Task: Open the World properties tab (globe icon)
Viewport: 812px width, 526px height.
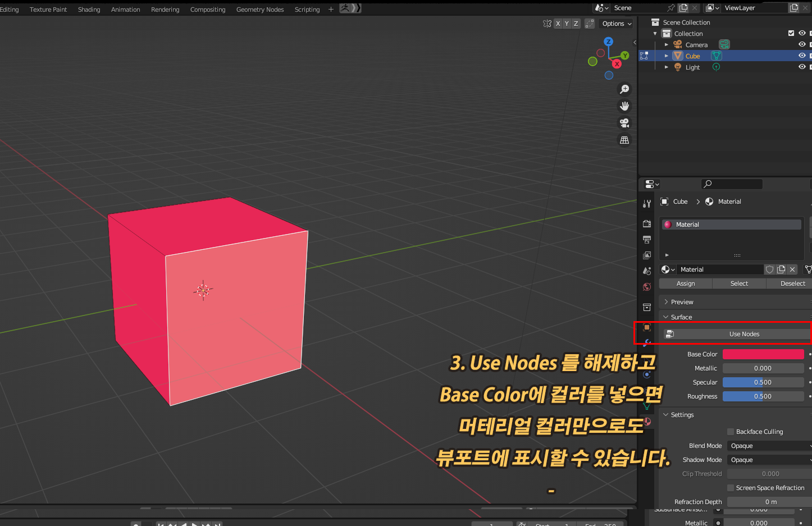Action: pos(647,287)
